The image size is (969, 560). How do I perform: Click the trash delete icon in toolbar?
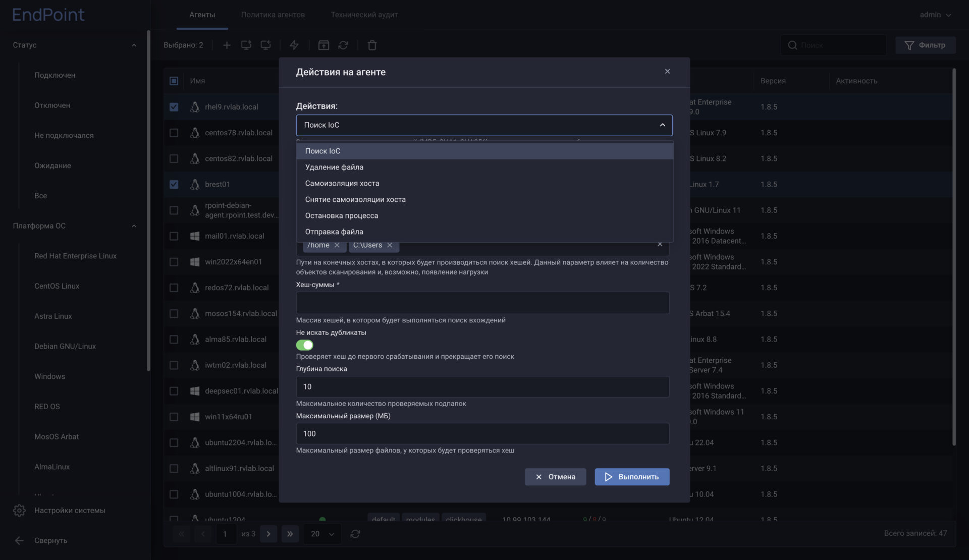[x=372, y=45]
